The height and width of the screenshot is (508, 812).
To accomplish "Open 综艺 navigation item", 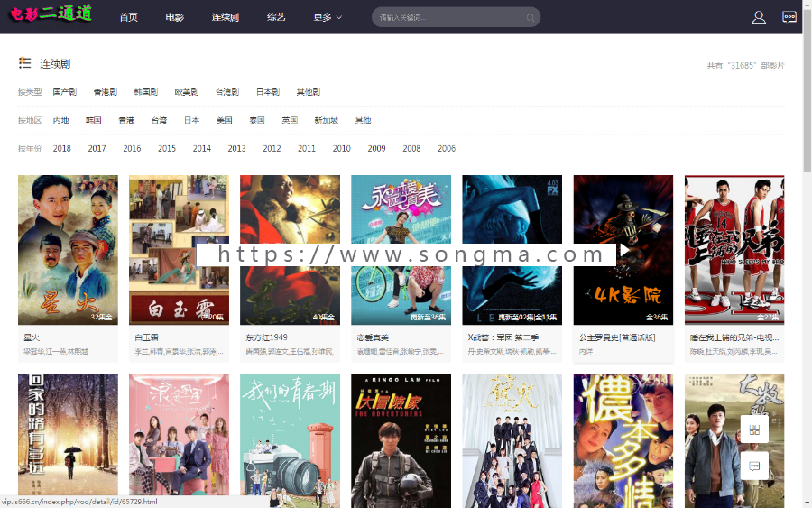I will pos(276,17).
